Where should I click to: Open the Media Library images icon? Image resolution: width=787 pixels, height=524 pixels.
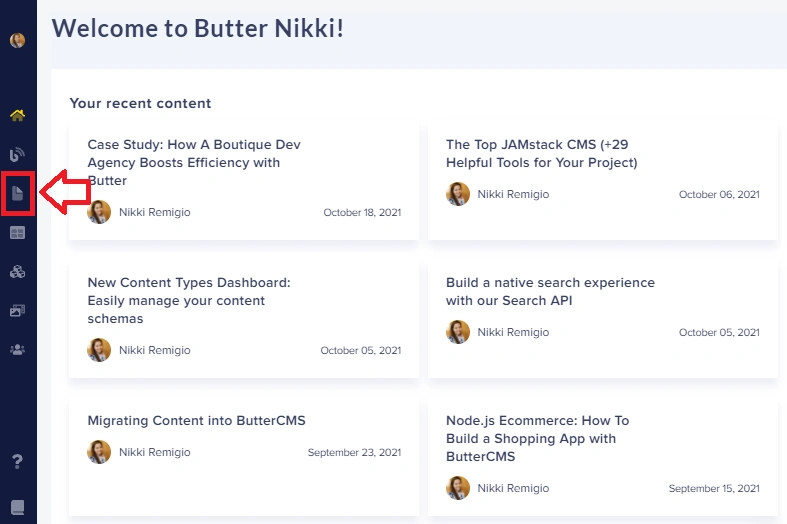click(x=18, y=311)
